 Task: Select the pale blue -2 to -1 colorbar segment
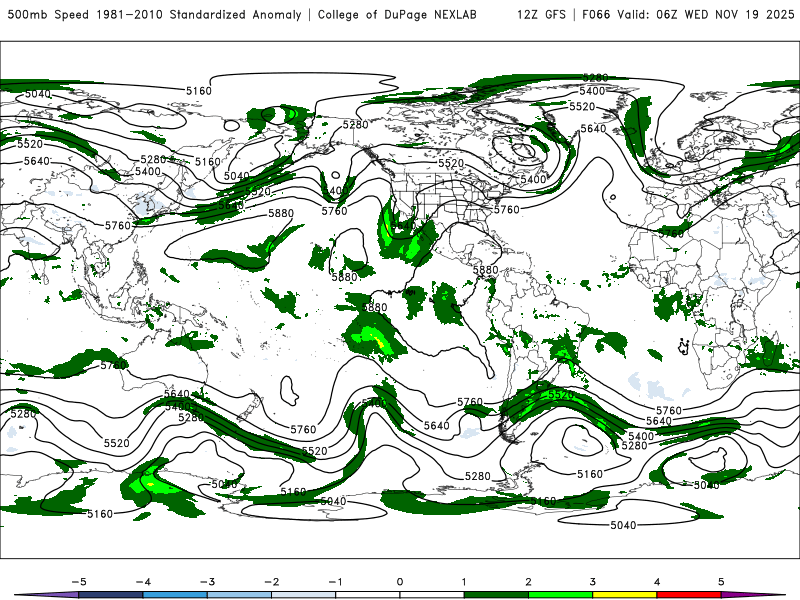[x=304, y=595]
